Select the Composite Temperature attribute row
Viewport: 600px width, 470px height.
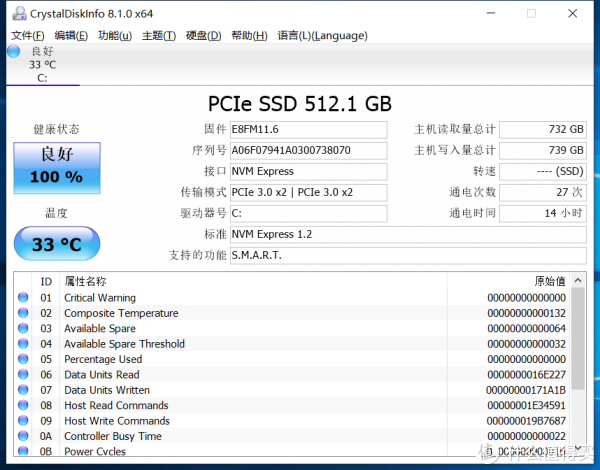click(292, 313)
